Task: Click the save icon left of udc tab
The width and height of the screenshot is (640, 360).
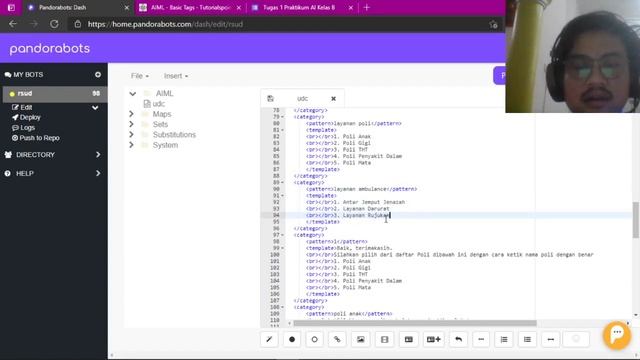Action: tap(270, 99)
